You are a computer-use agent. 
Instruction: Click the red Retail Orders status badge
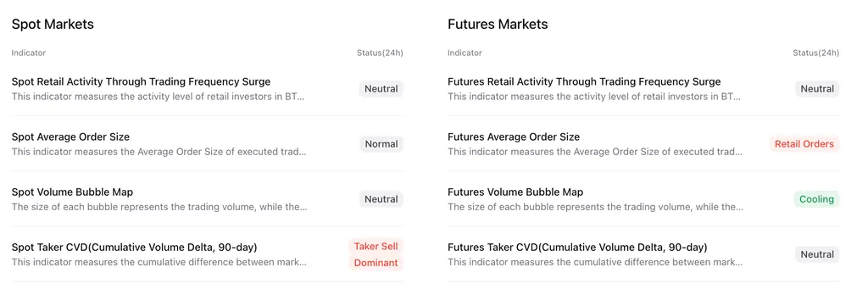pyautogui.click(x=804, y=144)
